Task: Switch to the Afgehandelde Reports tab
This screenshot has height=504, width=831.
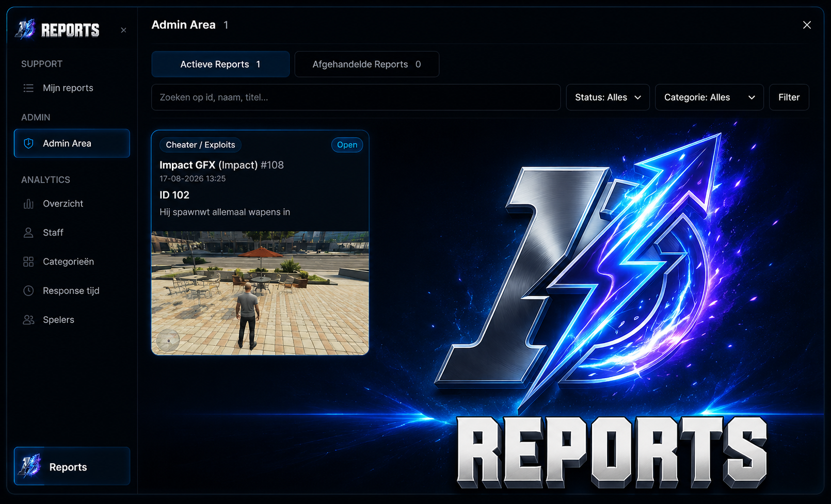Action: coord(367,64)
